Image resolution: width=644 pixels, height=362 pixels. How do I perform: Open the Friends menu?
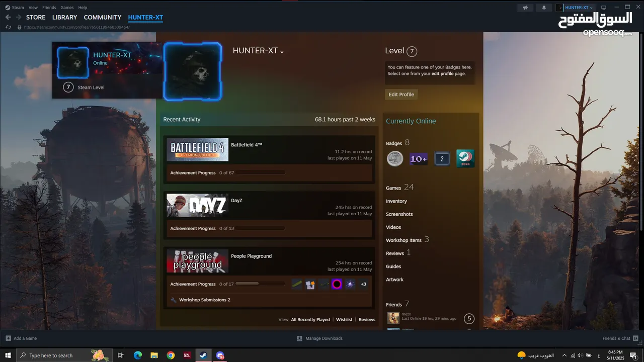pyautogui.click(x=49, y=8)
